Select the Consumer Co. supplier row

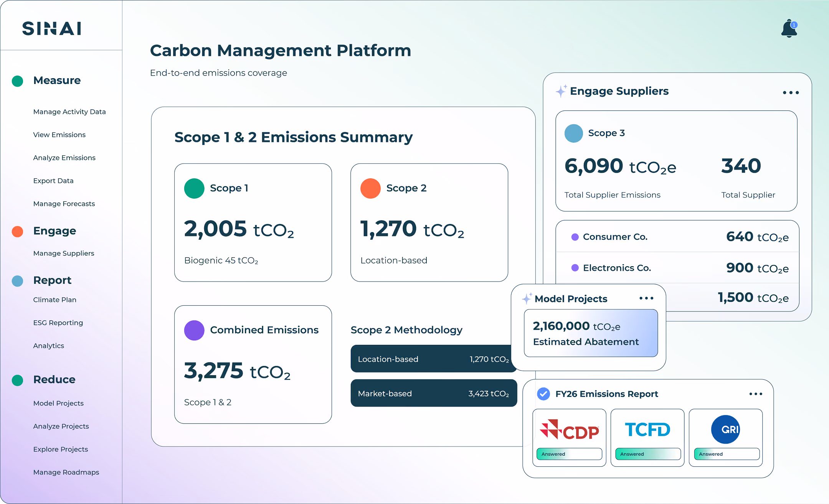click(677, 237)
